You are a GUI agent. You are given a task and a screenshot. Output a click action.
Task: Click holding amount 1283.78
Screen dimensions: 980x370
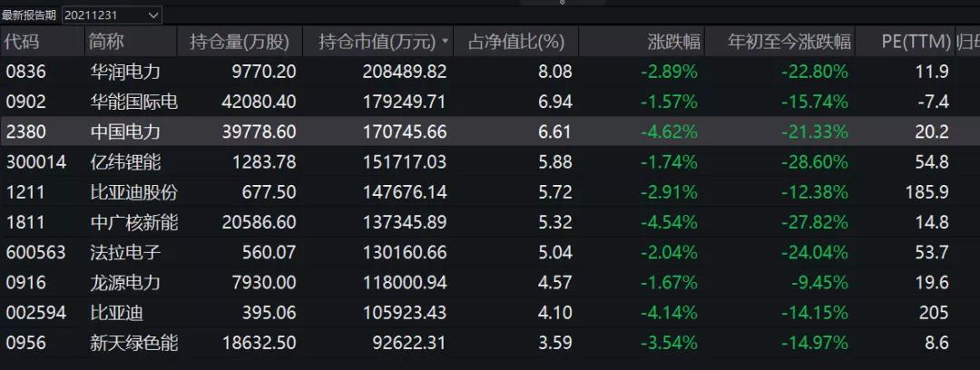pos(263,162)
